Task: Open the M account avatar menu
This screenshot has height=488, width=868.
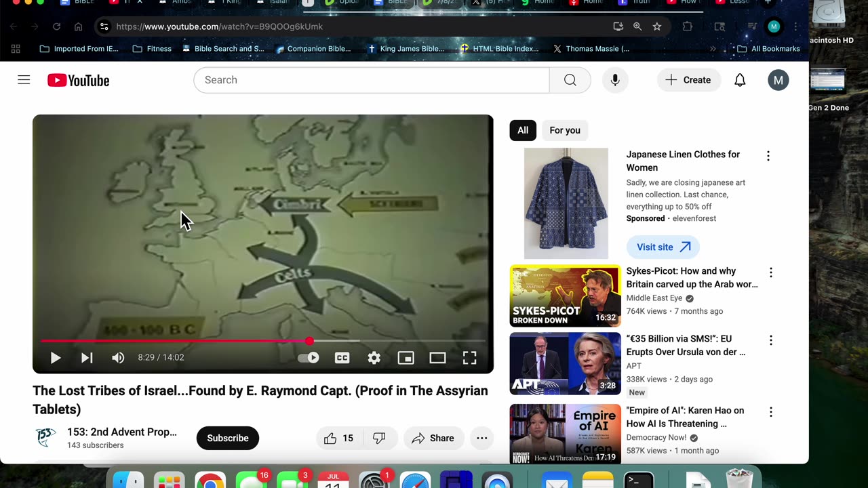Action: pos(778,80)
